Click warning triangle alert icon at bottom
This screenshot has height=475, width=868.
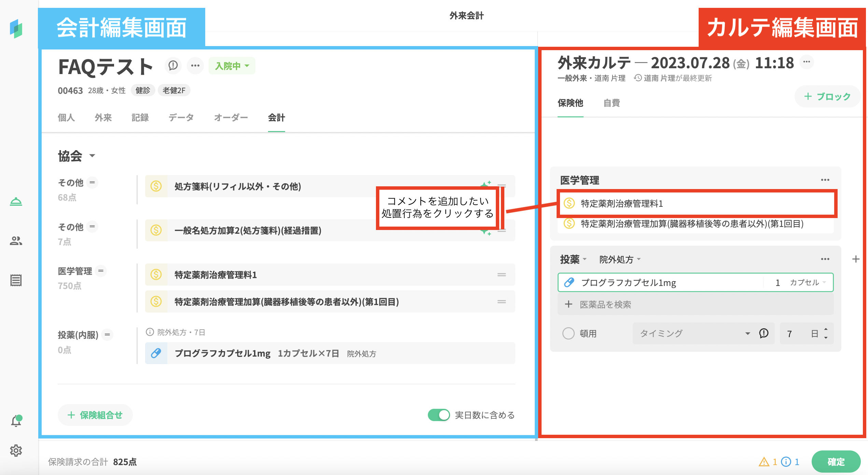764,462
